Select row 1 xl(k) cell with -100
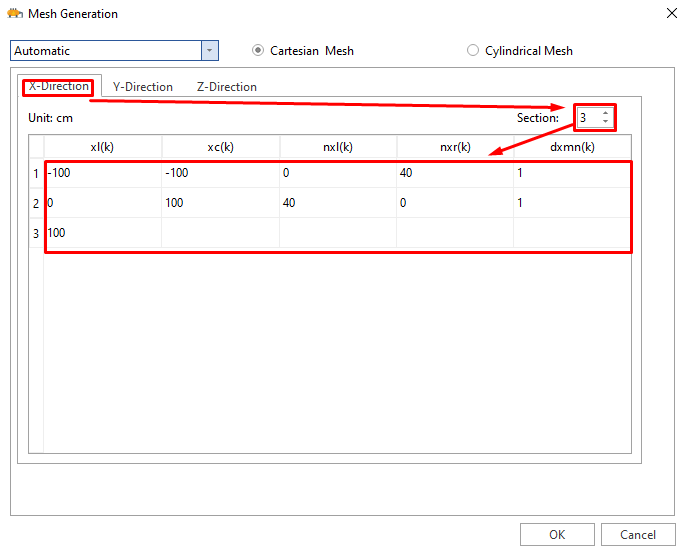Viewport: 687px width, 557px height. [x=102, y=173]
